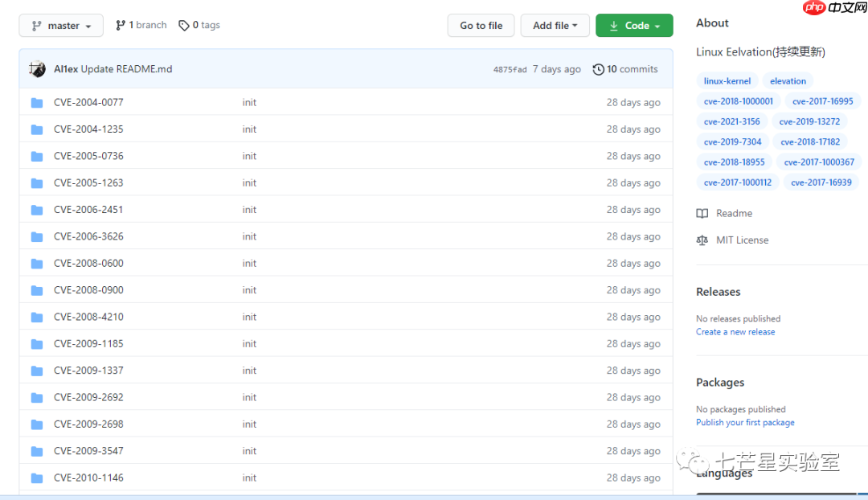This screenshot has width=868, height=500.
Task: Click the folder icon for CVE-2004-0077
Action: tap(37, 102)
